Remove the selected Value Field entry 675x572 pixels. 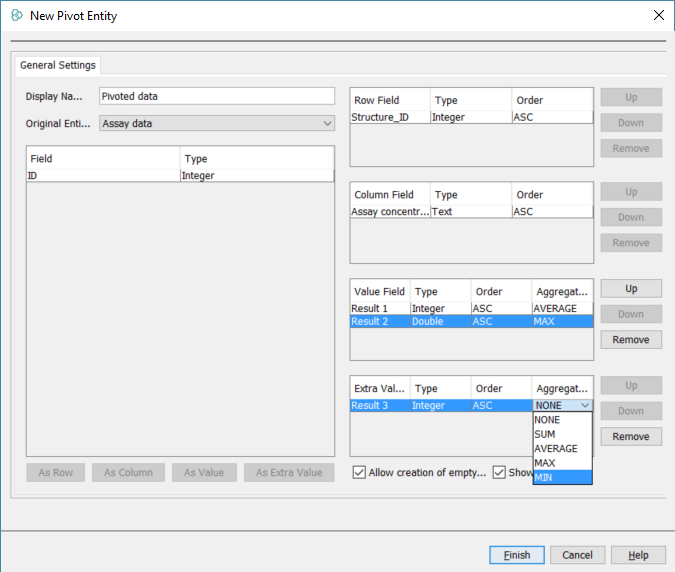click(631, 340)
